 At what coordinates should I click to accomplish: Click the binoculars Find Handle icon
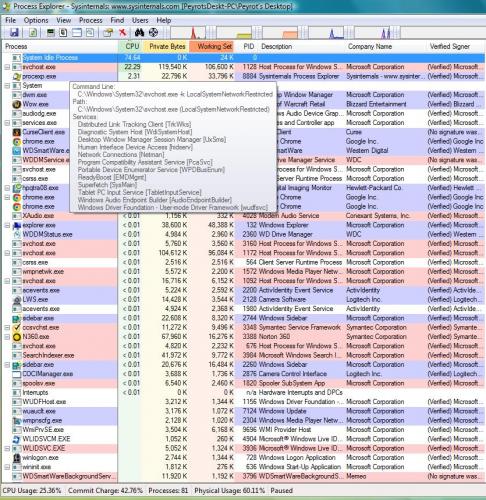pos(139,33)
